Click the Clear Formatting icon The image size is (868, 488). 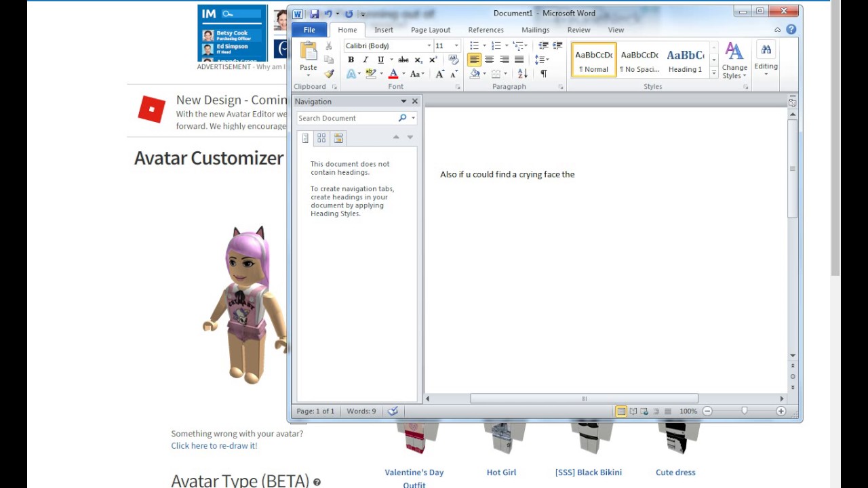click(454, 60)
